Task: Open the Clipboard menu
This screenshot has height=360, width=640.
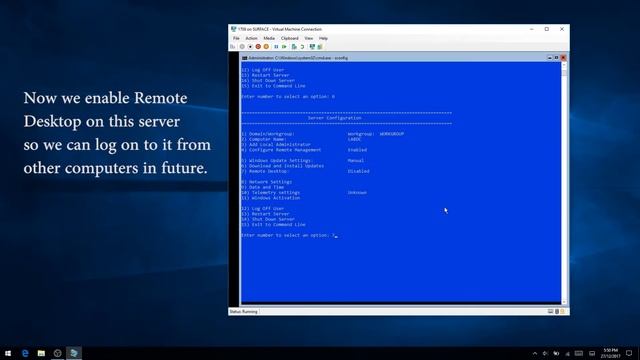Action: coord(289,38)
